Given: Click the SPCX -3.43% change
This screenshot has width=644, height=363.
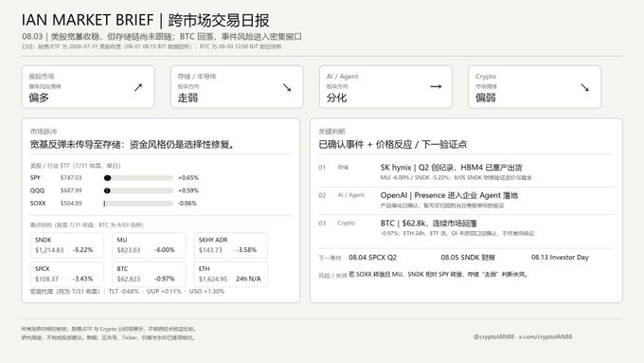Looking at the screenshot, I should [x=82, y=279].
